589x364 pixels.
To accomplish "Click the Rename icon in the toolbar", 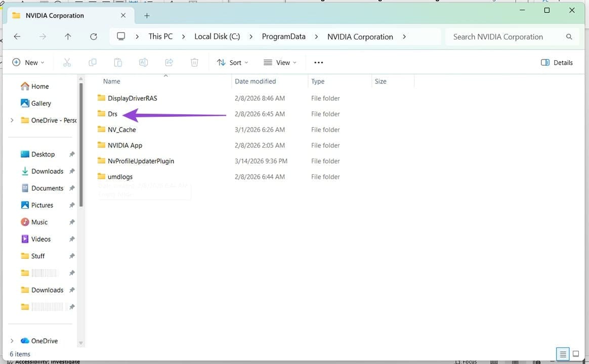I will click(143, 62).
